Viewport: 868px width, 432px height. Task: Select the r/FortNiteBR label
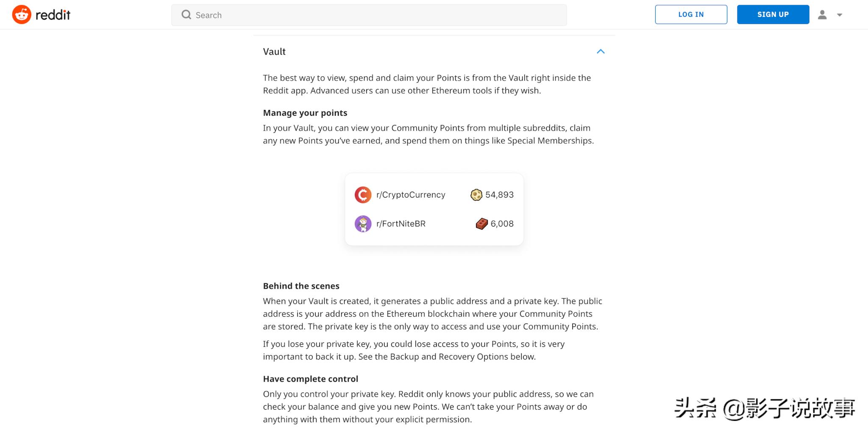401,224
